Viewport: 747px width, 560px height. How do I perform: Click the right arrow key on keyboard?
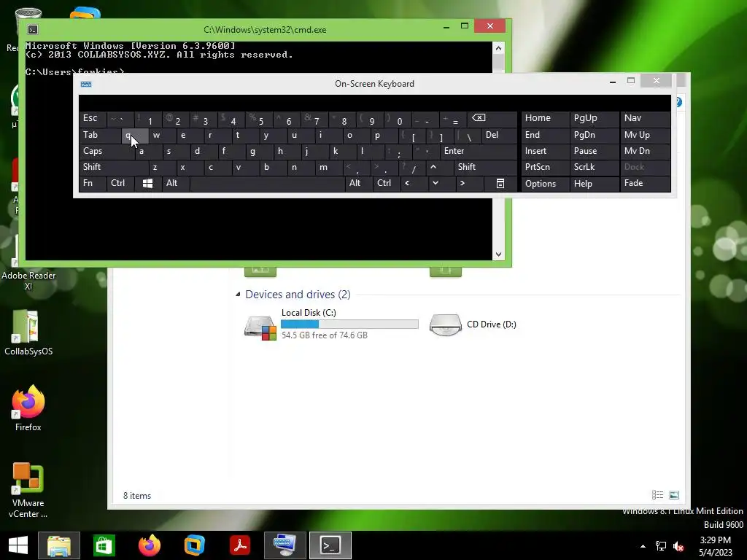click(x=462, y=183)
